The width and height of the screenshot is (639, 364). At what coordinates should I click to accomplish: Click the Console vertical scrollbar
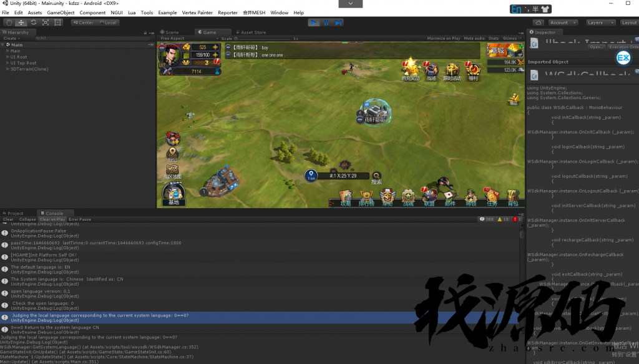tap(522, 234)
